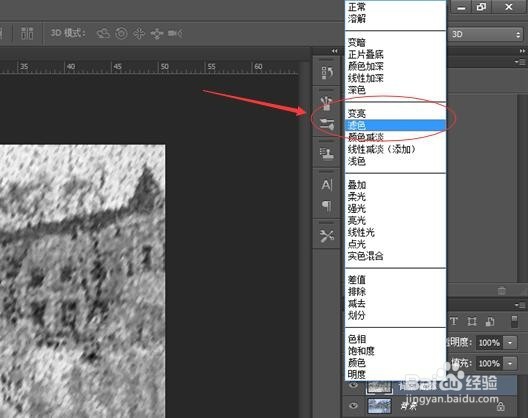Select the 背景 layer thumbnail
Viewport: 528px width, 418px height.
coord(380,406)
